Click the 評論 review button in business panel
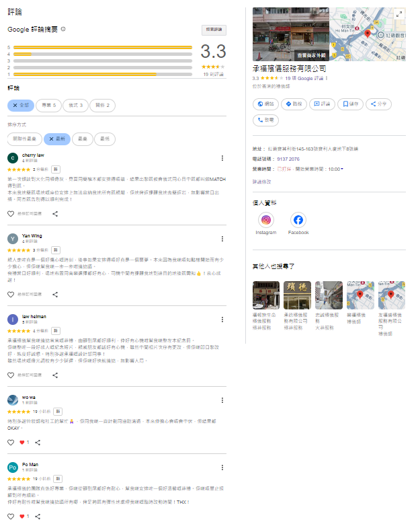This screenshot has width=420, height=526. tap(322, 104)
